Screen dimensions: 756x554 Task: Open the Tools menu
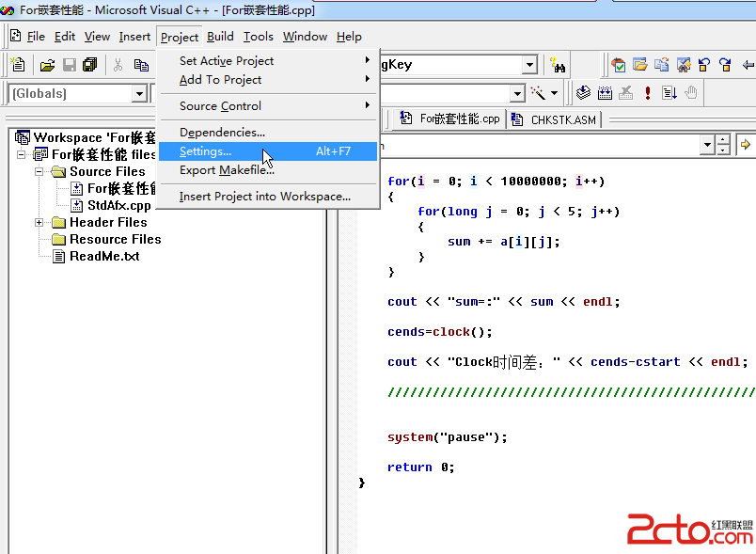point(258,37)
